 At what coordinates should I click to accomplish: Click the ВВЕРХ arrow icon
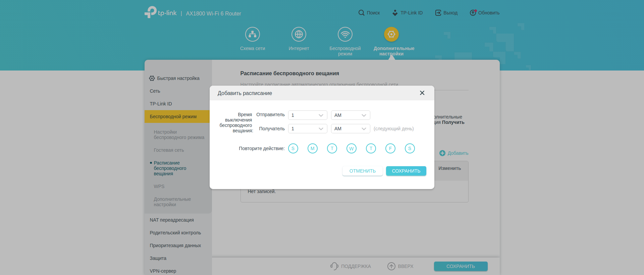pyautogui.click(x=391, y=266)
